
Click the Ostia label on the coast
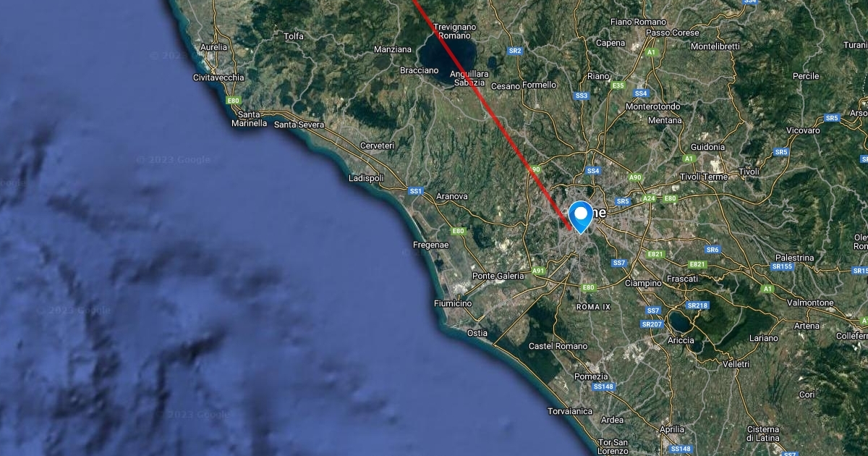pyautogui.click(x=477, y=333)
